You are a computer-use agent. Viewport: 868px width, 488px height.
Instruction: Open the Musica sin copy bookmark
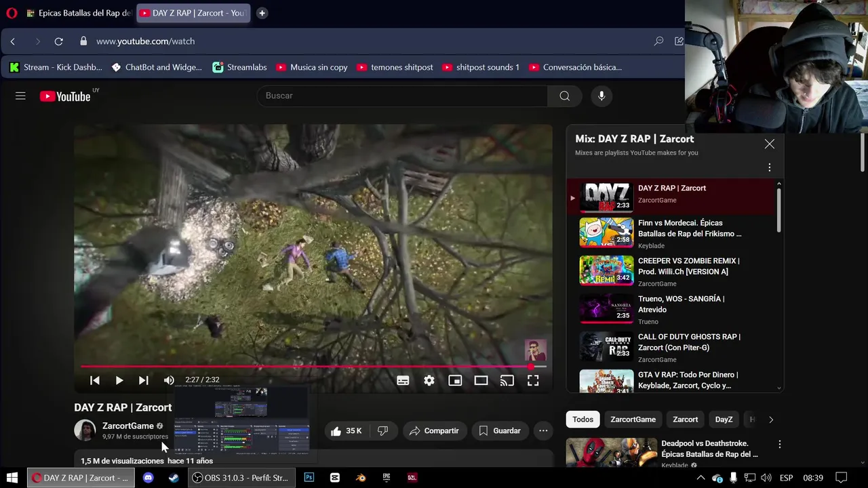coord(312,67)
